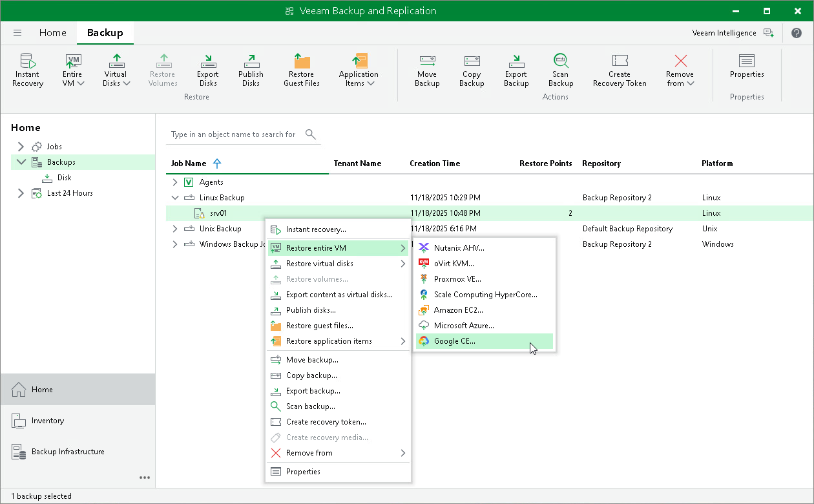Image resolution: width=814 pixels, height=504 pixels.
Task: Switch to the Home ribbon tab
Action: (52, 33)
